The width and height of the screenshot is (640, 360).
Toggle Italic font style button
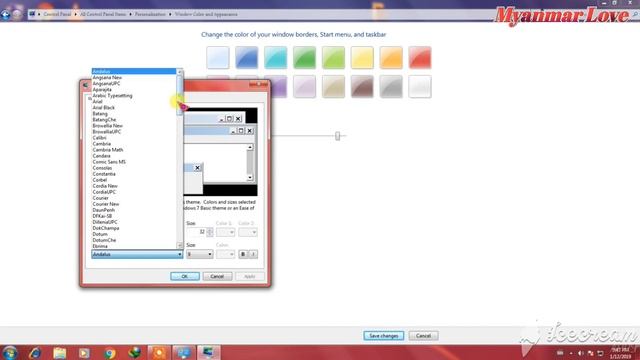coord(253,254)
